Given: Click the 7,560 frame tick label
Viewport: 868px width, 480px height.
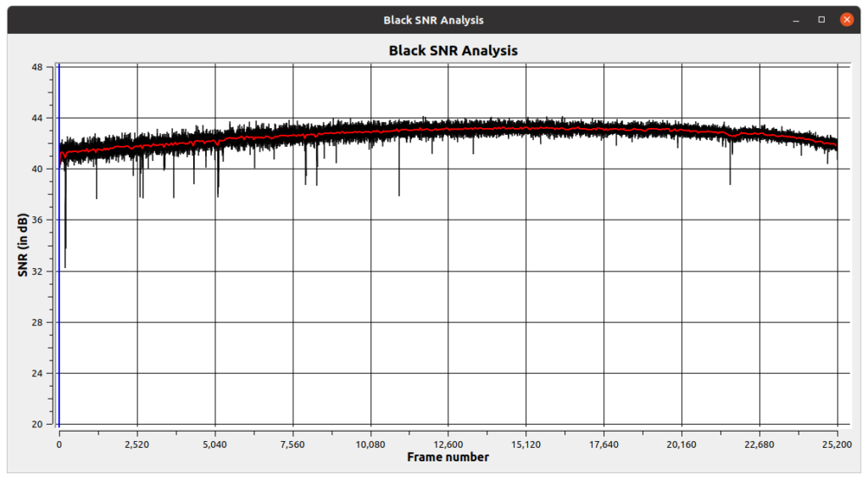Looking at the screenshot, I should coord(292,444).
